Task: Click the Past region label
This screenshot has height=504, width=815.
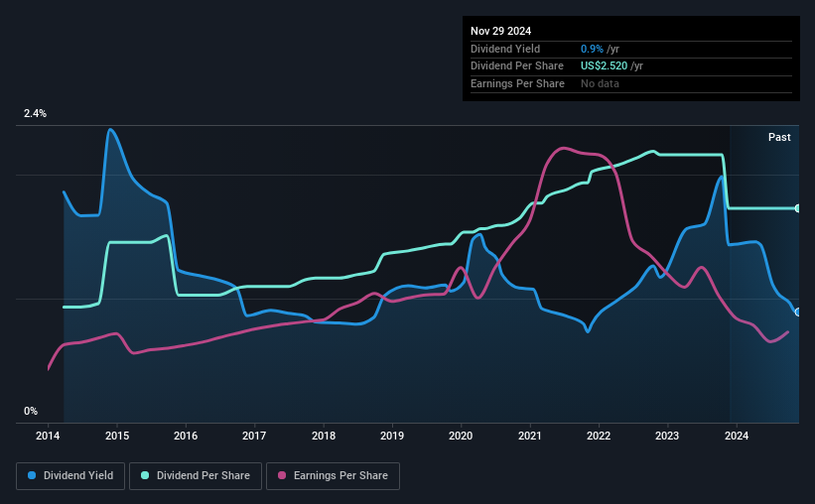Action: pyautogui.click(x=779, y=137)
